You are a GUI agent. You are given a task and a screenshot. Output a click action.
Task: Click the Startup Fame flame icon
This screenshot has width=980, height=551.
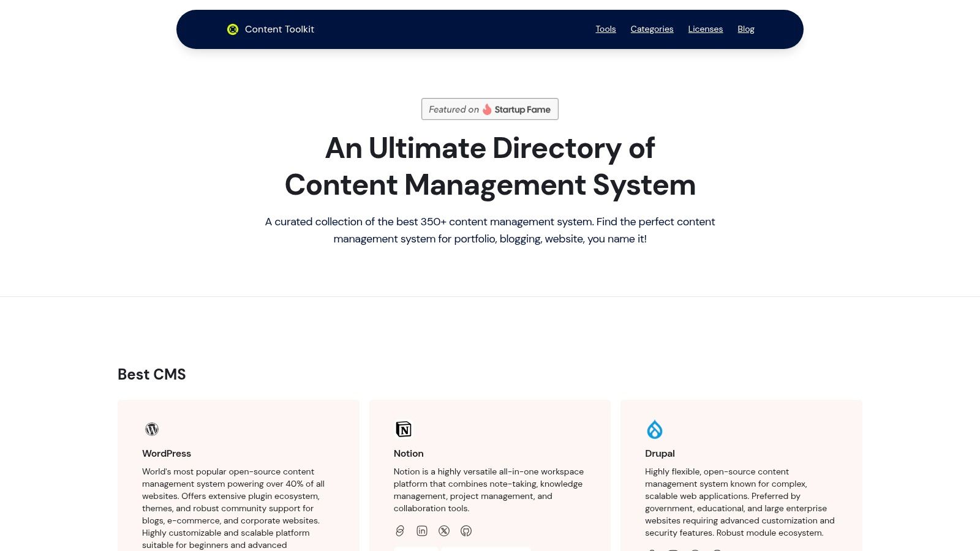487,110
